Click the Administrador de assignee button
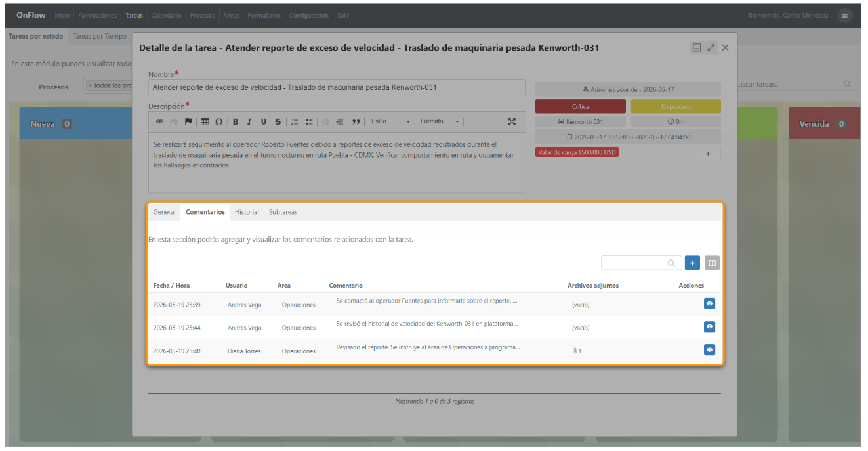 (x=628, y=89)
